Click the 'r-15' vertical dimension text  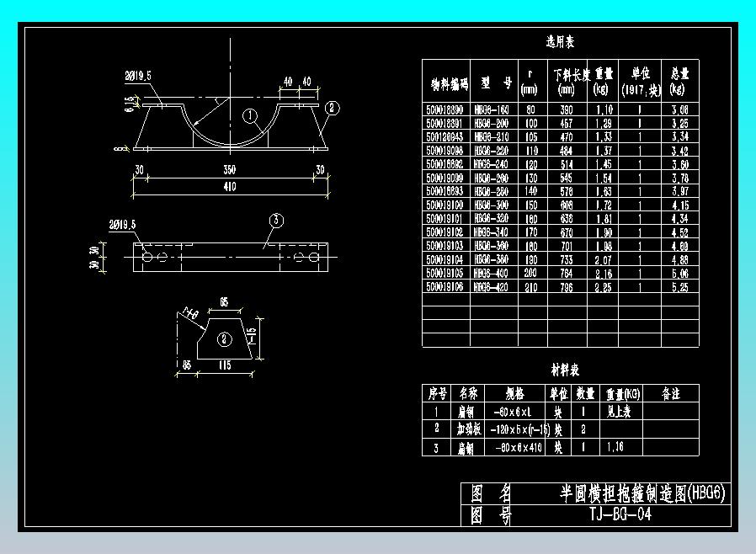point(252,336)
